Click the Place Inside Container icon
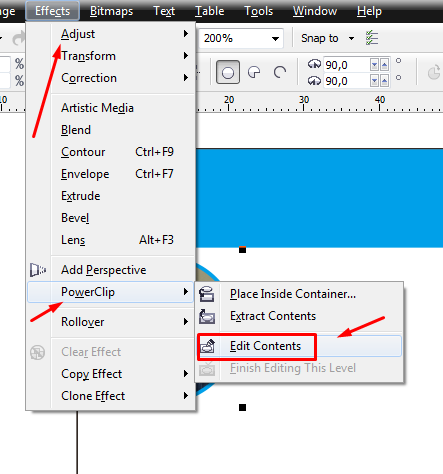The width and height of the screenshot is (443, 474). (207, 294)
